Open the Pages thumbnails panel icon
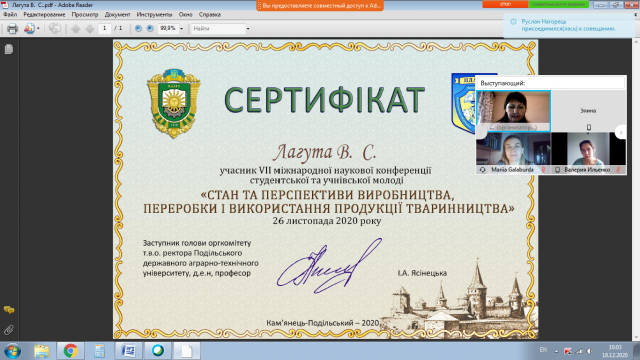 click(9, 49)
